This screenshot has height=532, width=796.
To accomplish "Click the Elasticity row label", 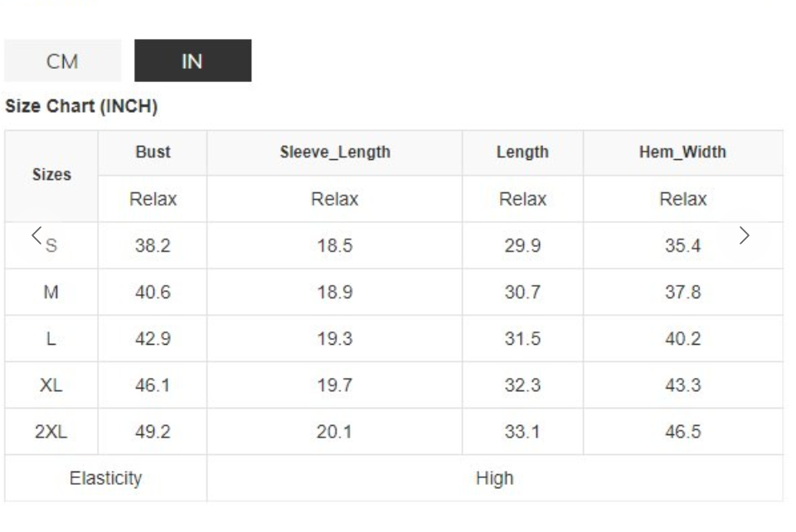I will (105, 478).
